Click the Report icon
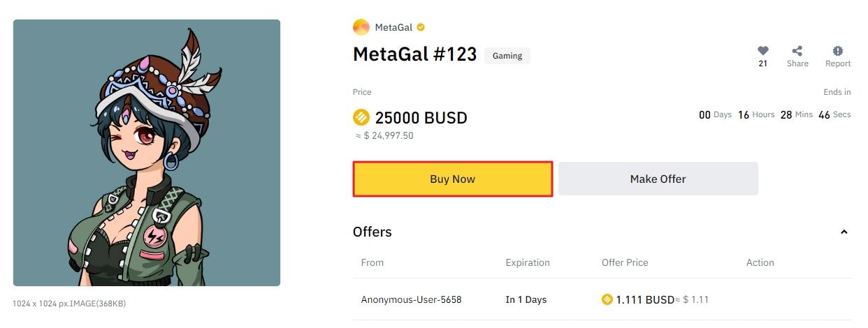 tap(837, 51)
